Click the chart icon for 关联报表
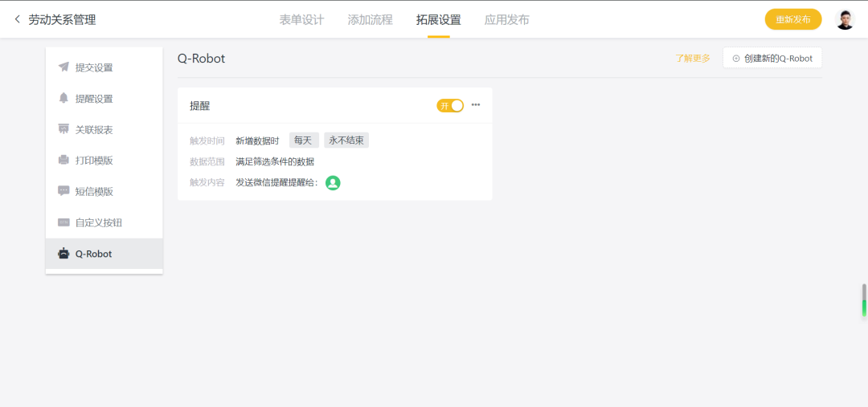 (63, 129)
